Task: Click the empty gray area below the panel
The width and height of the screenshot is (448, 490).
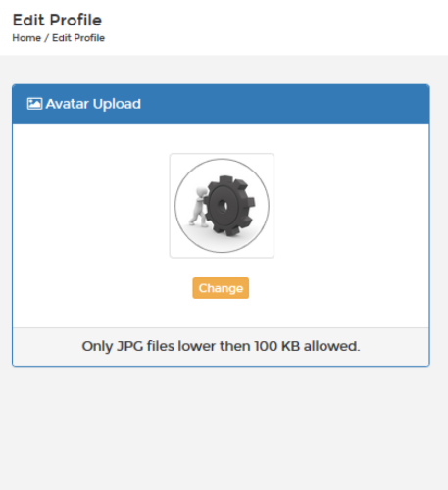Action: (x=221, y=428)
